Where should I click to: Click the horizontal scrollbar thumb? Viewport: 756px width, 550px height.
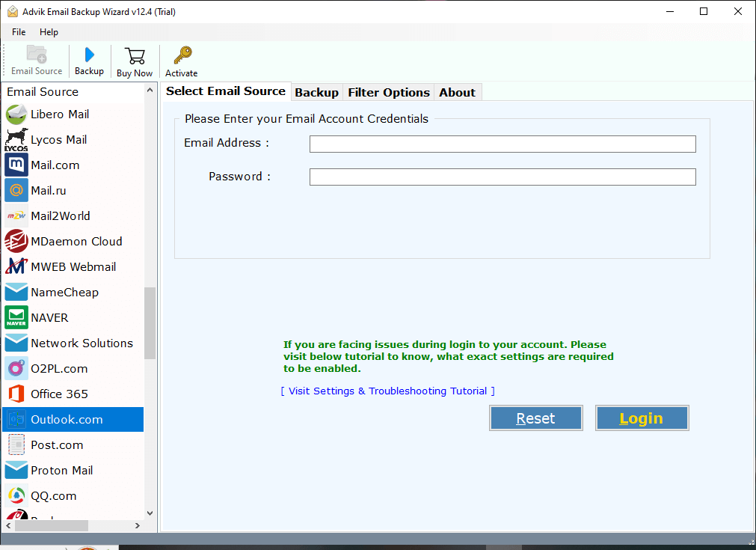[x=51, y=525]
